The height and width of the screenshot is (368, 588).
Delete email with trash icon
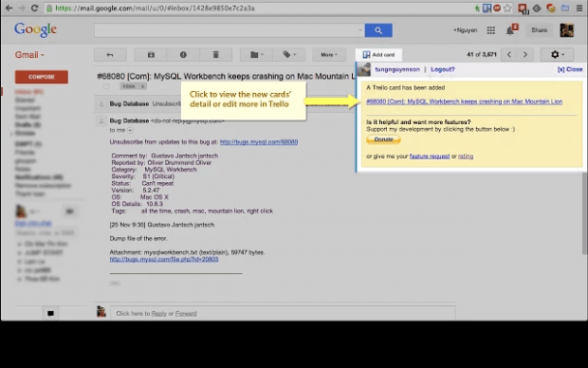coord(215,55)
